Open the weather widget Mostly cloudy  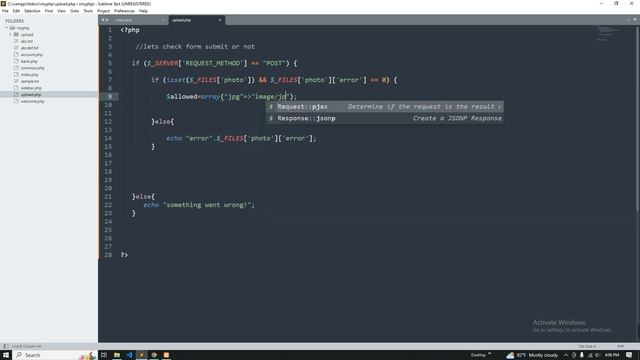532,355
